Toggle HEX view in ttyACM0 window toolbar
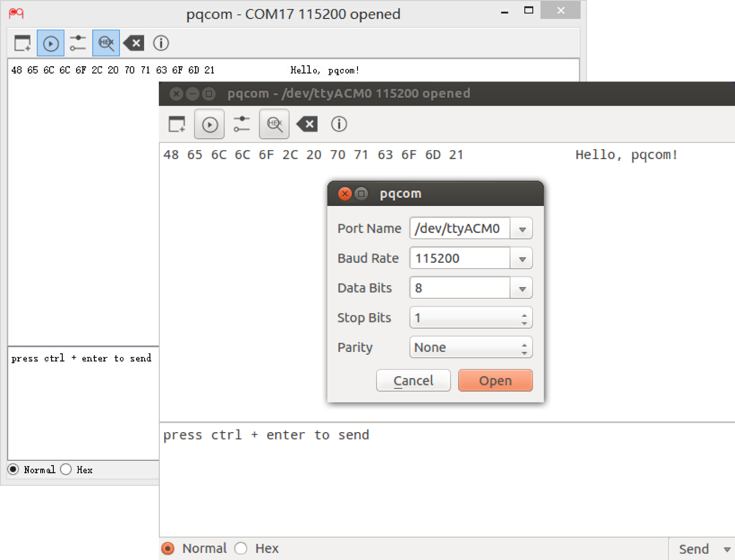The width and height of the screenshot is (735, 560). [274, 125]
